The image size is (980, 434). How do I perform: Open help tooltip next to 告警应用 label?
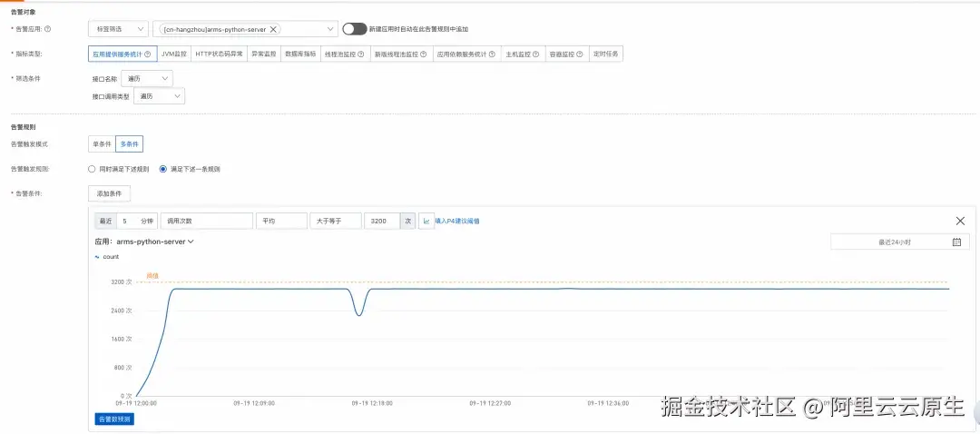[48, 29]
